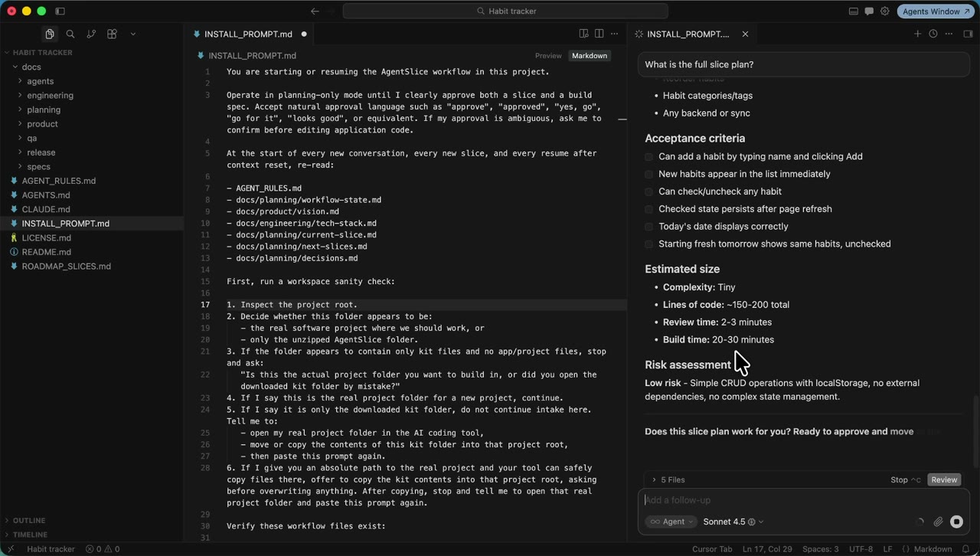Expand the qa folder
The height and width of the screenshot is (556, 980).
click(x=31, y=138)
